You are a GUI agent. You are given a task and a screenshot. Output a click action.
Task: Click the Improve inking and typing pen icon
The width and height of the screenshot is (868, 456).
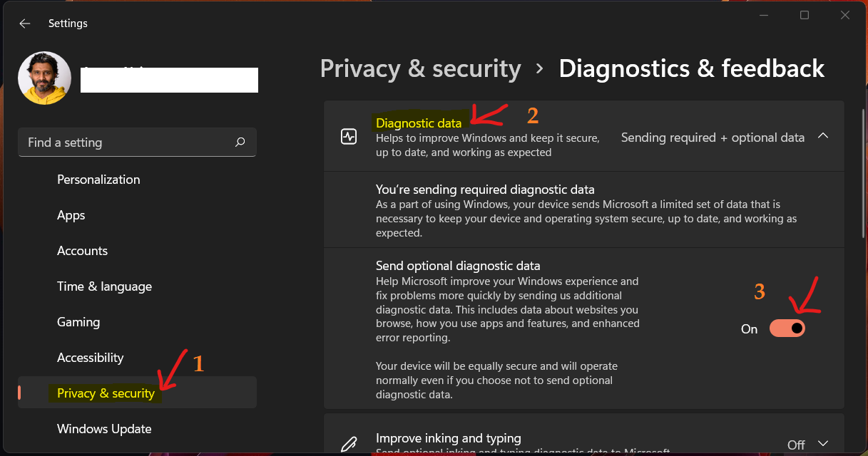tap(348, 443)
